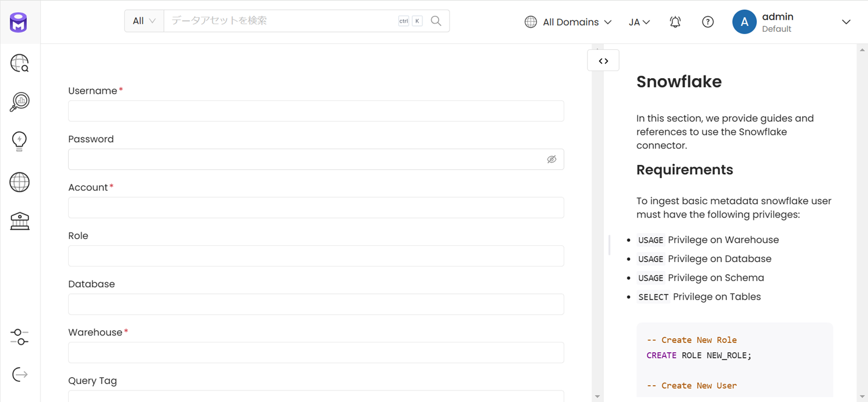Expand the admin profile menu chevron
The width and height of the screenshot is (868, 402).
(x=846, y=22)
